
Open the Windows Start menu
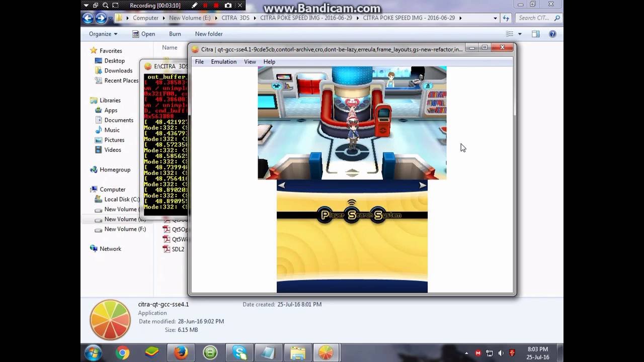click(93, 353)
